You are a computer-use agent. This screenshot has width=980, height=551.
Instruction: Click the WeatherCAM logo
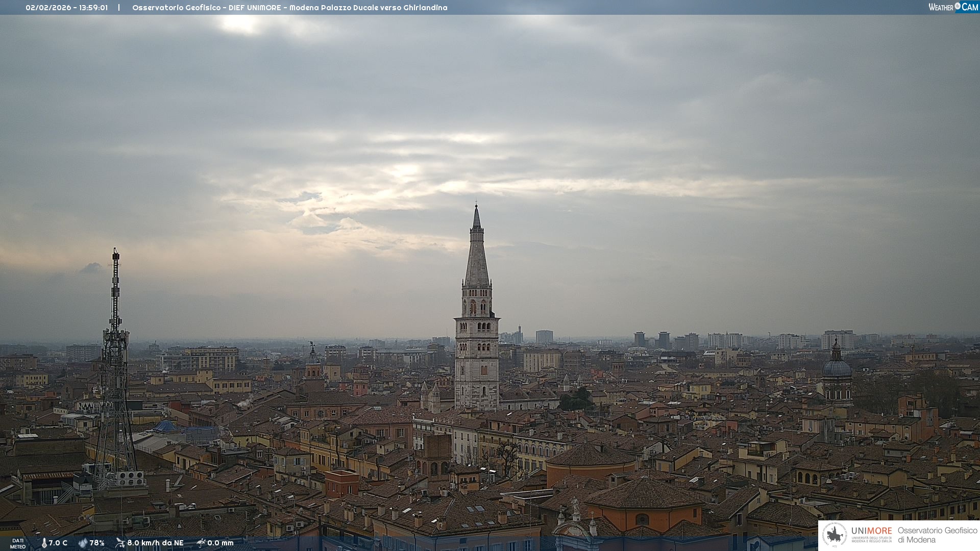[x=953, y=7]
